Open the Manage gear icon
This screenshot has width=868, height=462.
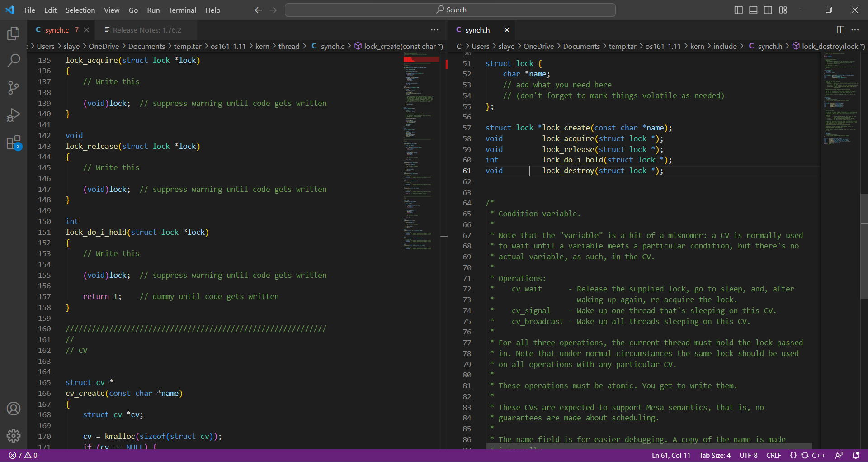(x=14, y=436)
